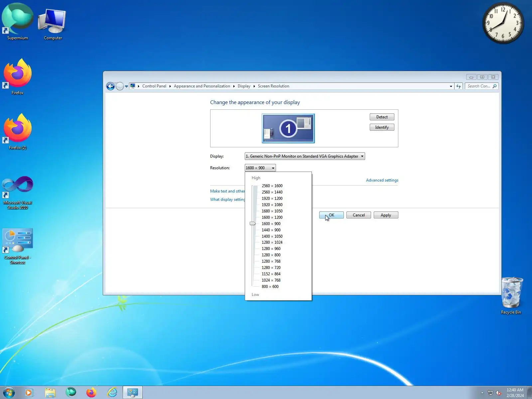Screen dimensions: 532x399
Task: Choose 2560 × 1440 resolution
Action: 272,192
